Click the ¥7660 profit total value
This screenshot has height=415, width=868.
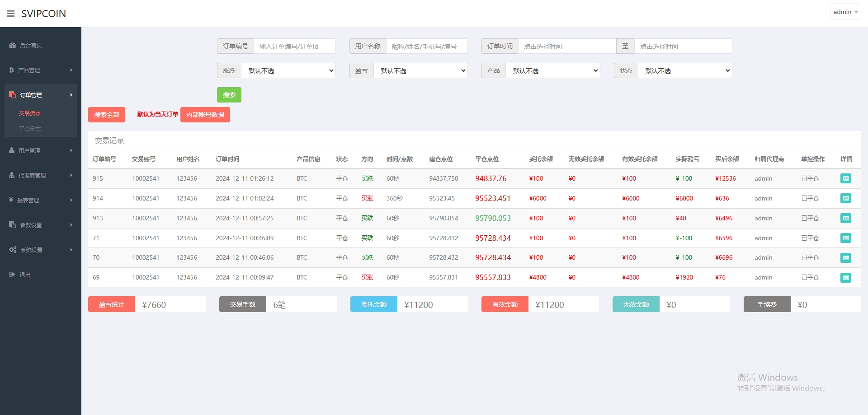point(154,305)
